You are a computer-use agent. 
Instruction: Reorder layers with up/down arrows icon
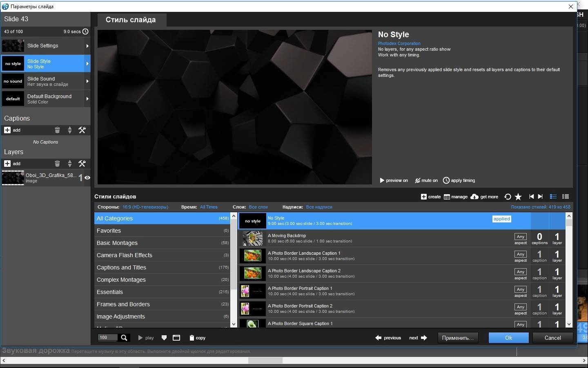tap(70, 164)
